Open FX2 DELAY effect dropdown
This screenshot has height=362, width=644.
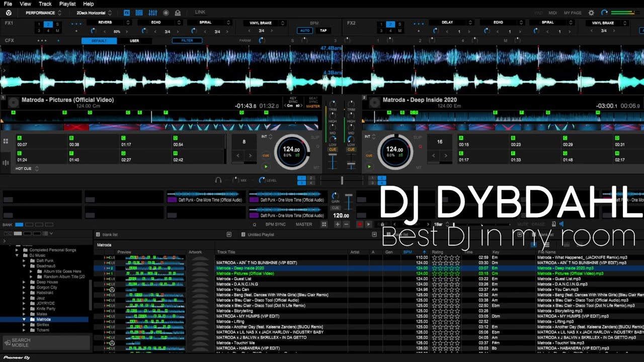pos(451,23)
